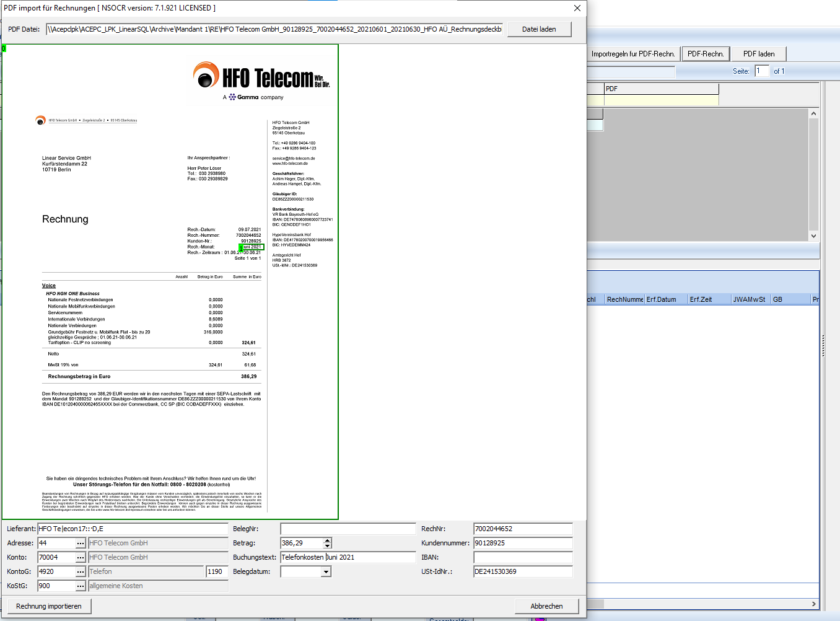Image resolution: width=840 pixels, height=621 pixels.
Task: Click the USt-IdNr field
Action: tap(523, 571)
